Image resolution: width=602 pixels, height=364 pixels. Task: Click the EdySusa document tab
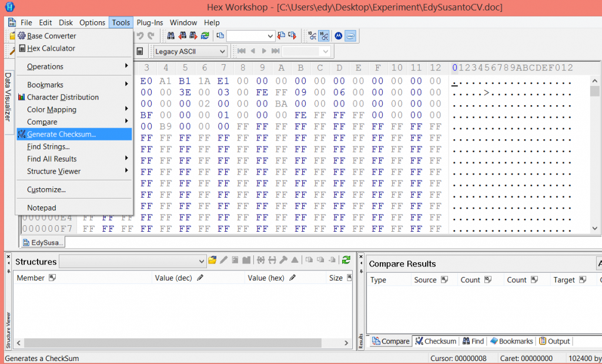(44, 242)
